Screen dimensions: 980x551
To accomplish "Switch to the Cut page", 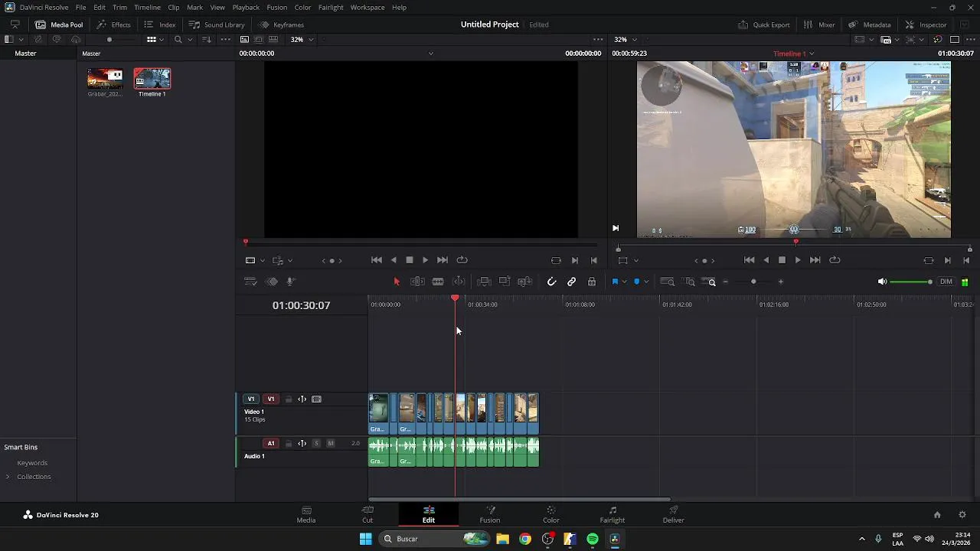I will [x=367, y=514].
